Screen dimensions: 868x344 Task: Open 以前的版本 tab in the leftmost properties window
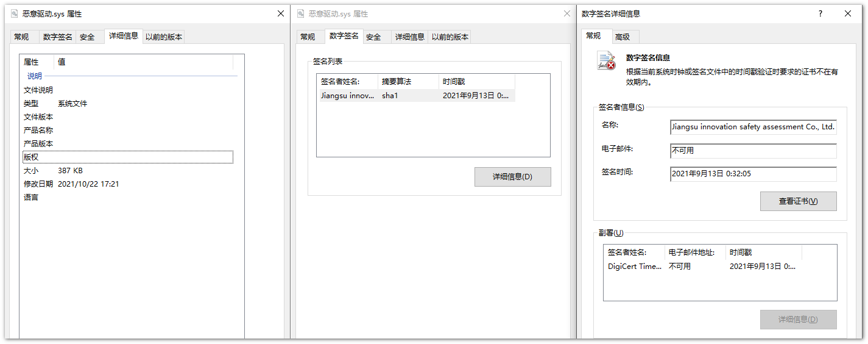pos(163,37)
